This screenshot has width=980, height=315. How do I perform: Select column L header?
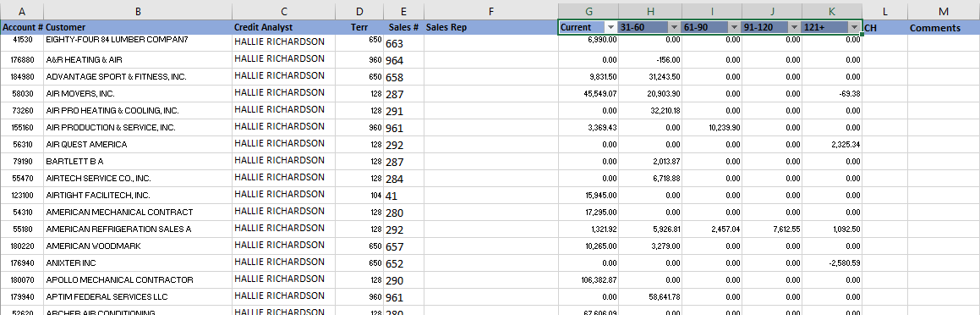[x=885, y=11]
